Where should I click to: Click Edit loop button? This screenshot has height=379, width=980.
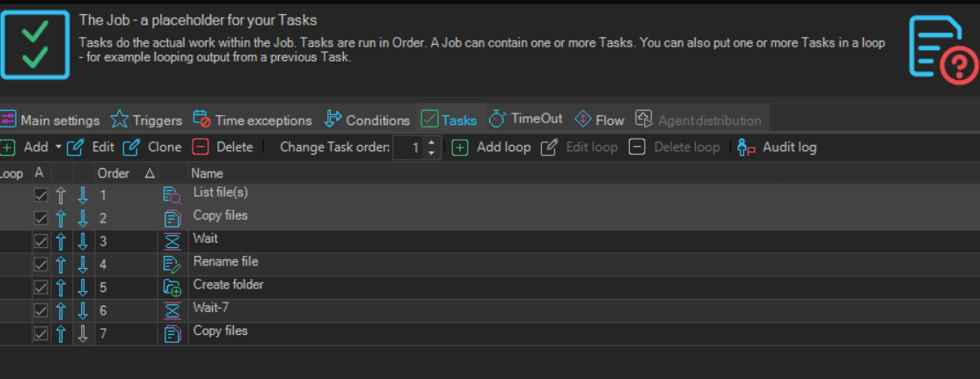579,148
